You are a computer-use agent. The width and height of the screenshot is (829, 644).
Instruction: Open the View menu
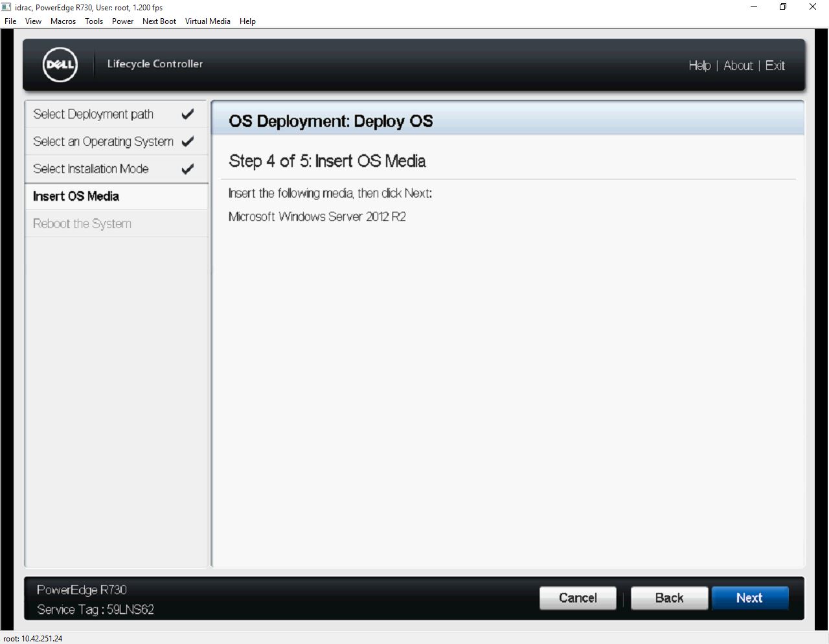click(x=33, y=21)
